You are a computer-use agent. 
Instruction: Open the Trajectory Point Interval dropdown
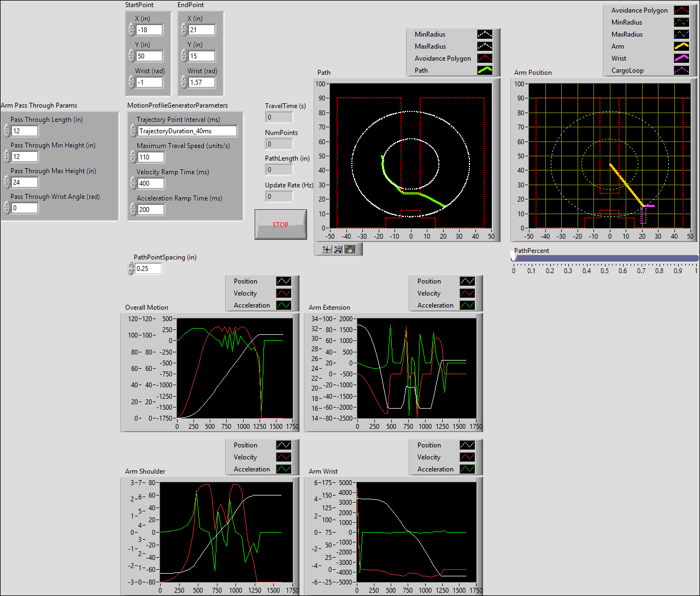tap(187, 131)
